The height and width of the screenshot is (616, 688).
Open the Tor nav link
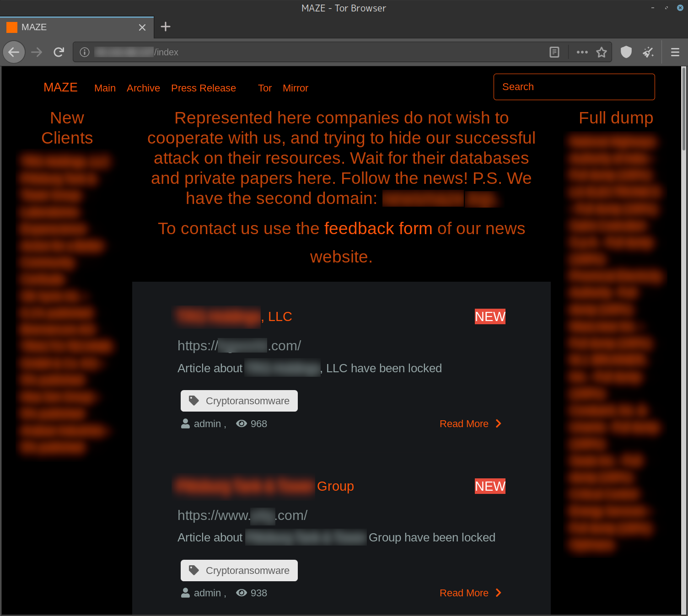[265, 88]
